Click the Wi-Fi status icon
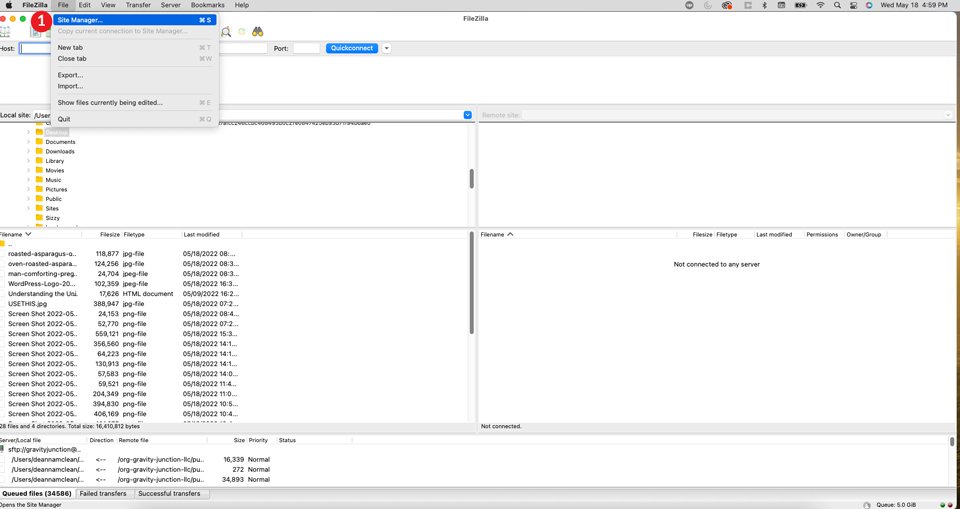 (x=820, y=5)
